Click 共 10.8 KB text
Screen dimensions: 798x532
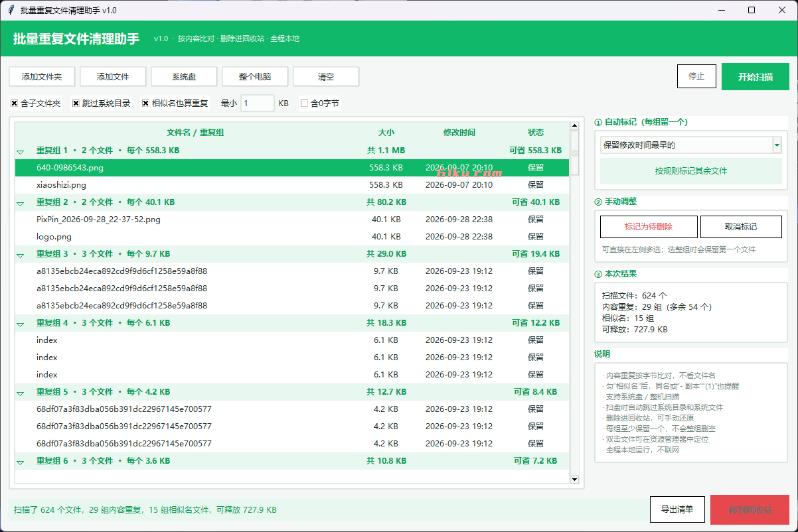[386, 461]
